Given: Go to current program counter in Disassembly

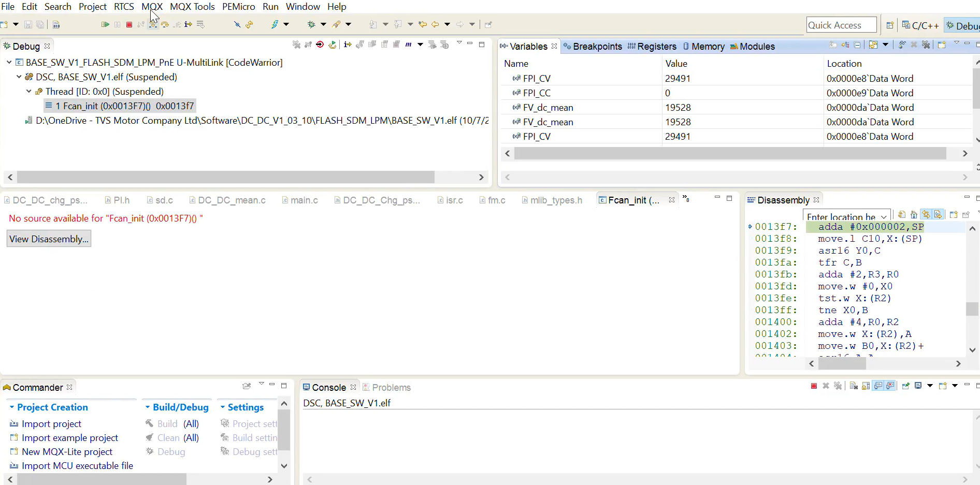Looking at the screenshot, I should pyautogui.click(x=914, y=214).
